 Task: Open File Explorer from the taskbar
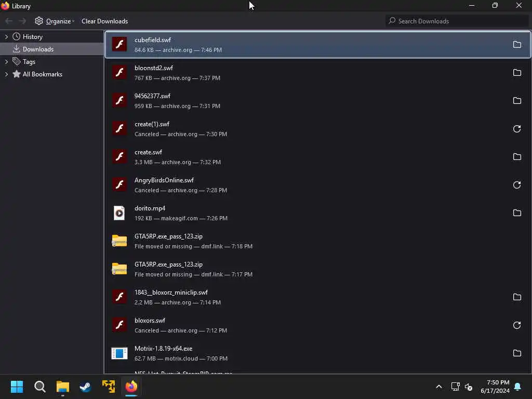click(63, 387)
